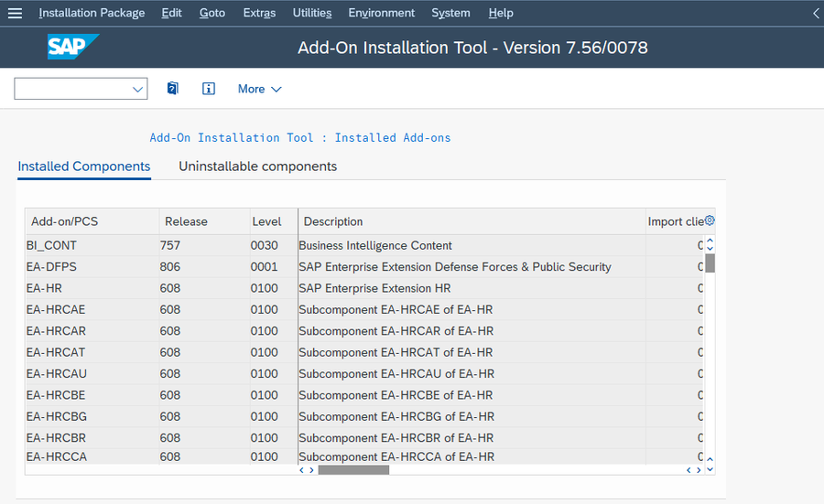Image resolution: width=824 pixels, height=504 pixels.
Task: Click the Import client column header
Action: pyautogui.click(x=676, y=221)
